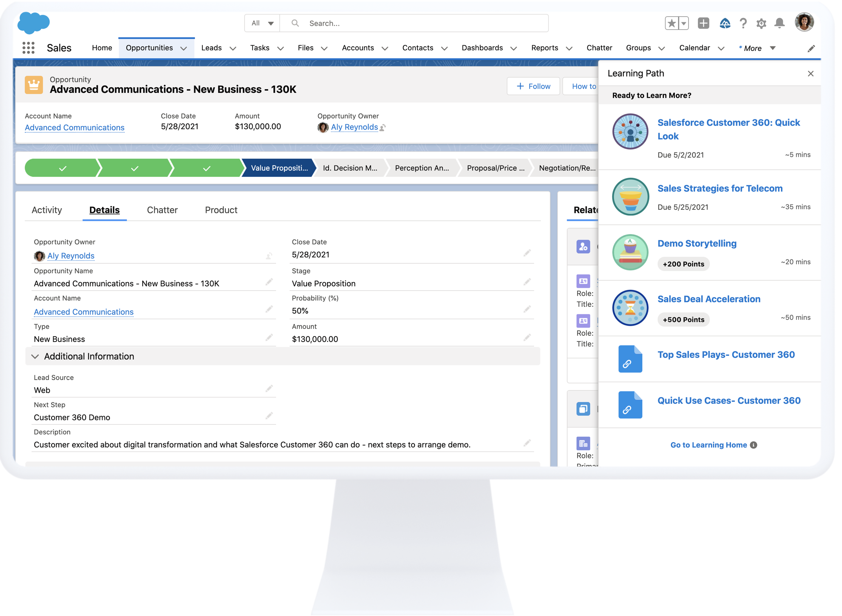842x616 pixels.
Task: Open the Demo Storytelling module link
Action: coord(697,244)
